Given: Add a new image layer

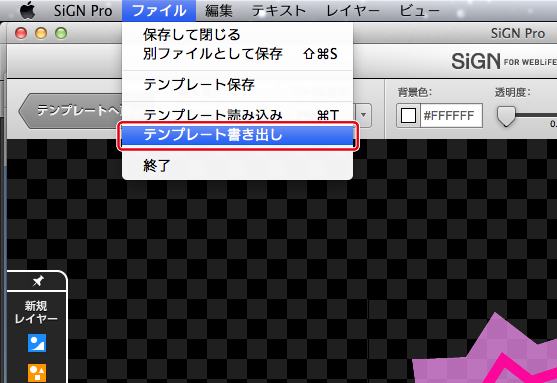Looking at the screenshot, I should [x=37, y=343].
